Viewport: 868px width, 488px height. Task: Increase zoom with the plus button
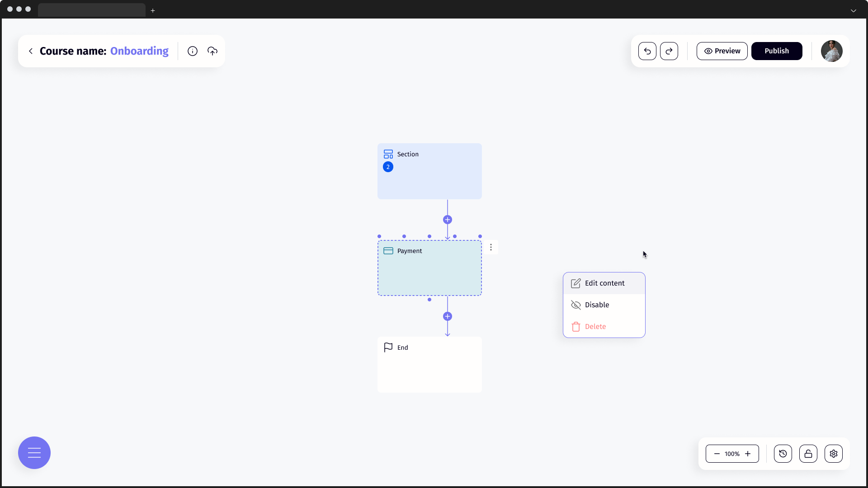[748, 454]
